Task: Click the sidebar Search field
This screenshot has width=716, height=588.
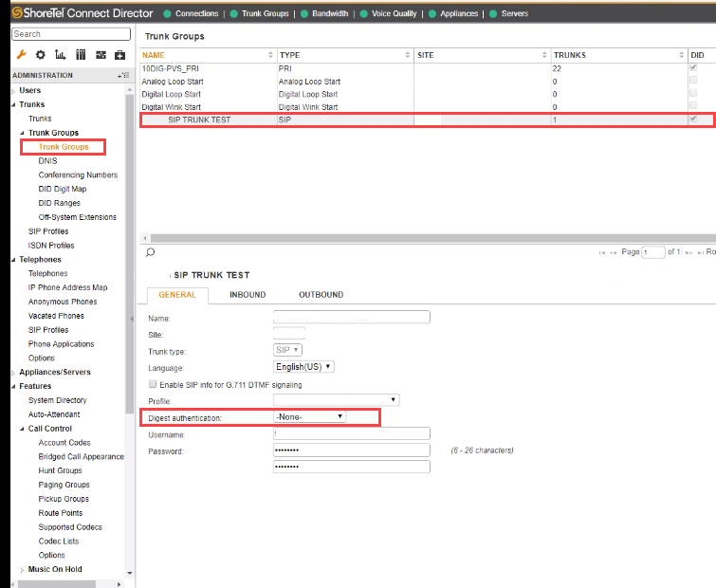Action: [x=71, y=34]
